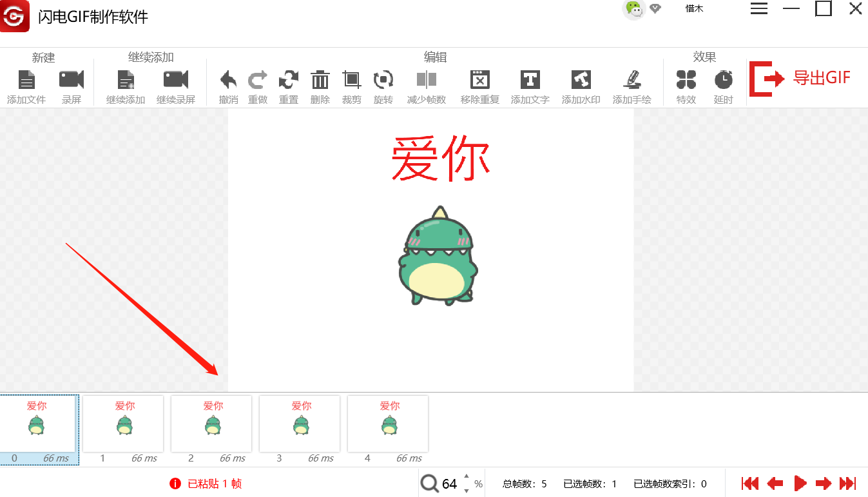This screenshot has width=868, height=497.
Task: Click 移除重复 to remove duplicate frames
Action: (480, 80)
